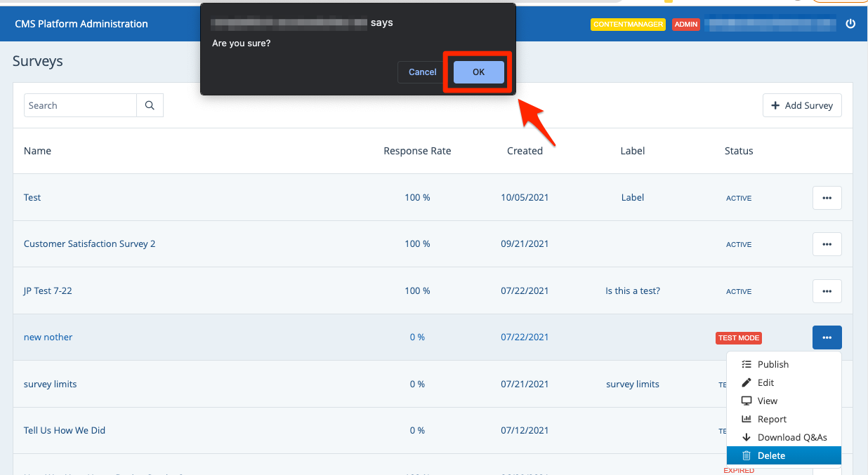The height and width of the screenshot is (475, 868).
Task: Open the actions menu for the Test survey
Action: (x=827, y=198)
